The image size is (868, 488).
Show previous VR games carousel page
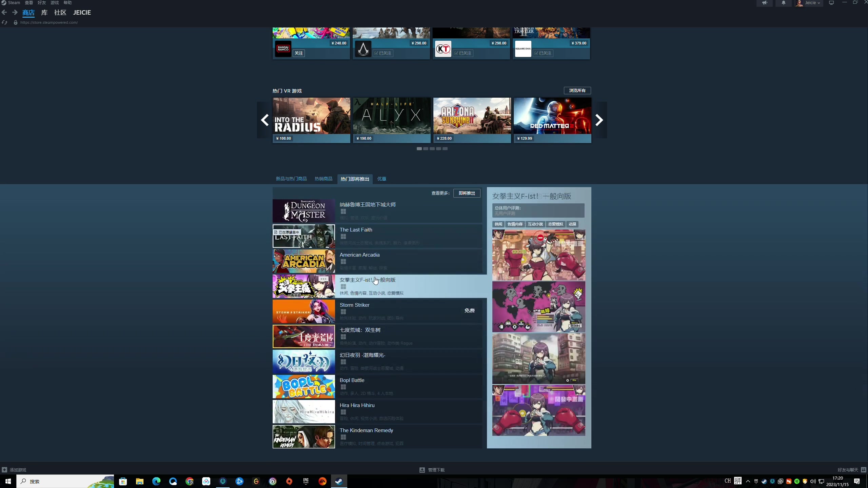(x=264, y=120)
